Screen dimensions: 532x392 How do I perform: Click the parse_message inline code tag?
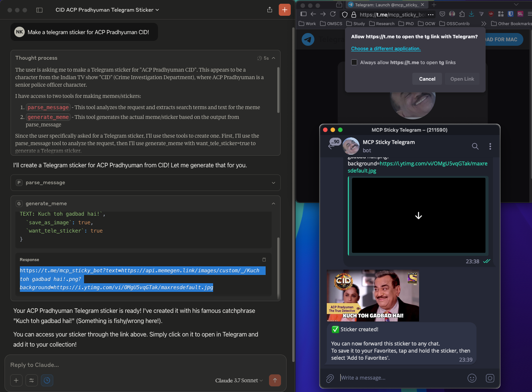[x=48, y=107]
